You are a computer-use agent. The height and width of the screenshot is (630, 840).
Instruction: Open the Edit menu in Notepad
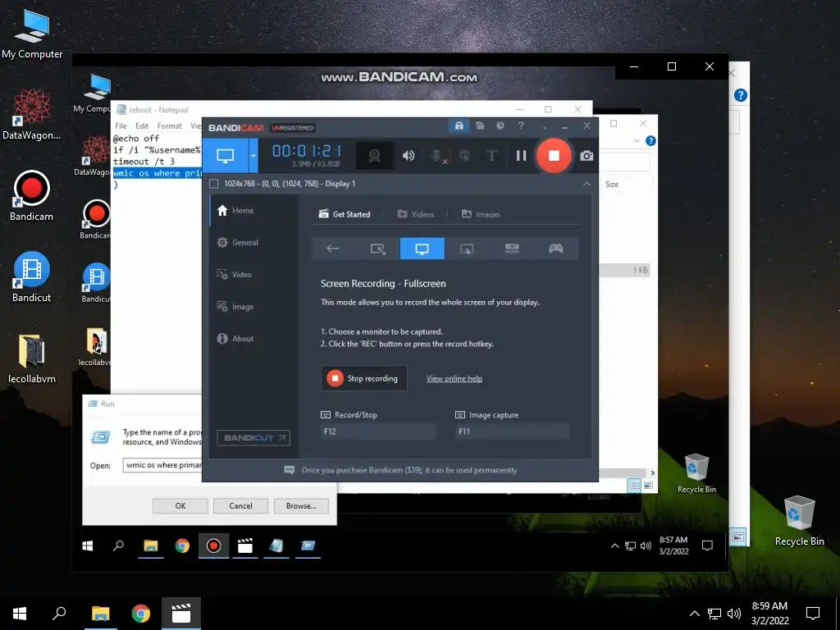click(x=142, y=126)
